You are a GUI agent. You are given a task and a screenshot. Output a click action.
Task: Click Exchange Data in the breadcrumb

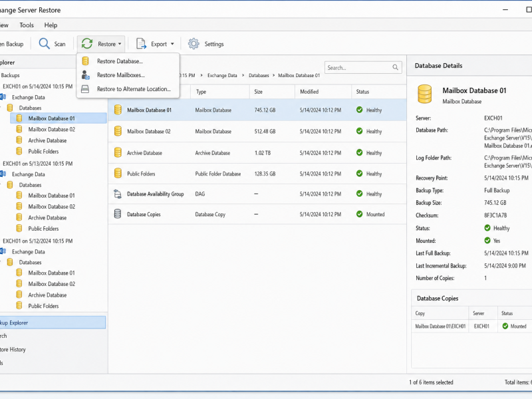click(x=222, y=75)
